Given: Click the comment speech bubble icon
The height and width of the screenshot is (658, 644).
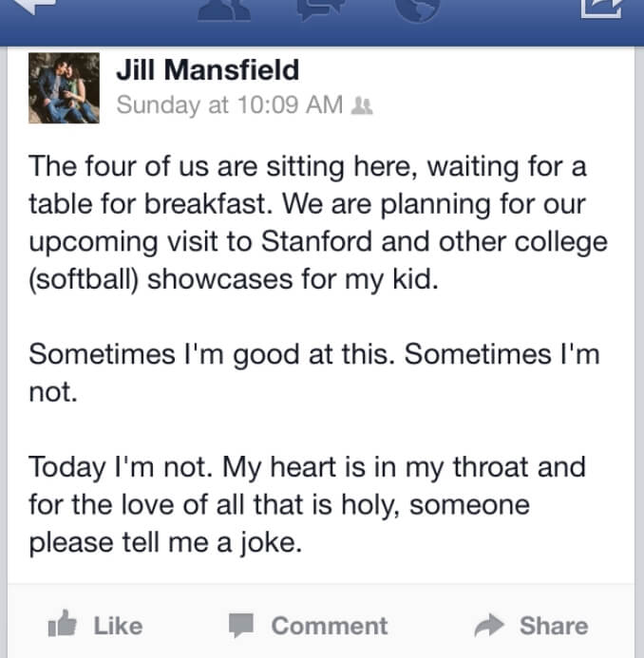Looking at the screenshot, I should [241, 625].
